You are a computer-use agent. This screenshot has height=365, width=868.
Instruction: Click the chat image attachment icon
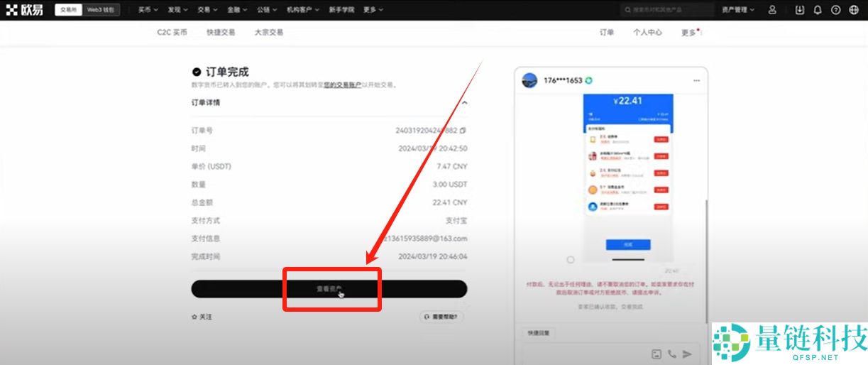[657, 354]
